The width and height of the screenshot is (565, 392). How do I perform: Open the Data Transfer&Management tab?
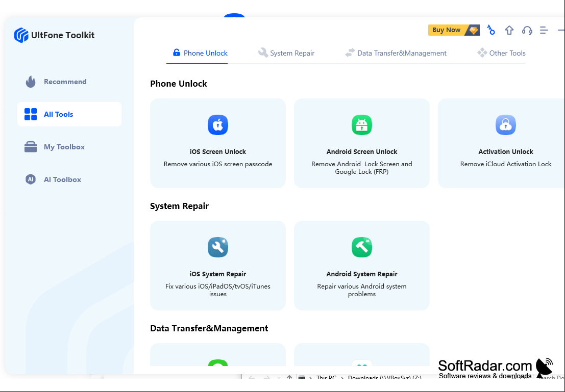point(395,54)
